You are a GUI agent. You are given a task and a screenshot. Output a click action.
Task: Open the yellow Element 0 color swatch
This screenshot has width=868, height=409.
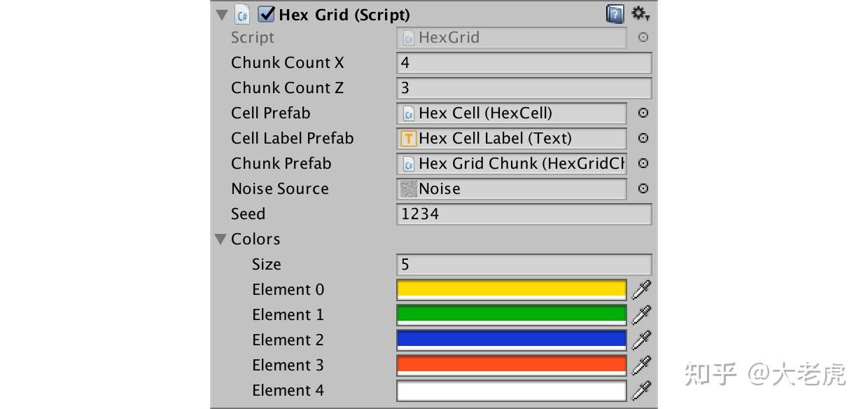511,289
